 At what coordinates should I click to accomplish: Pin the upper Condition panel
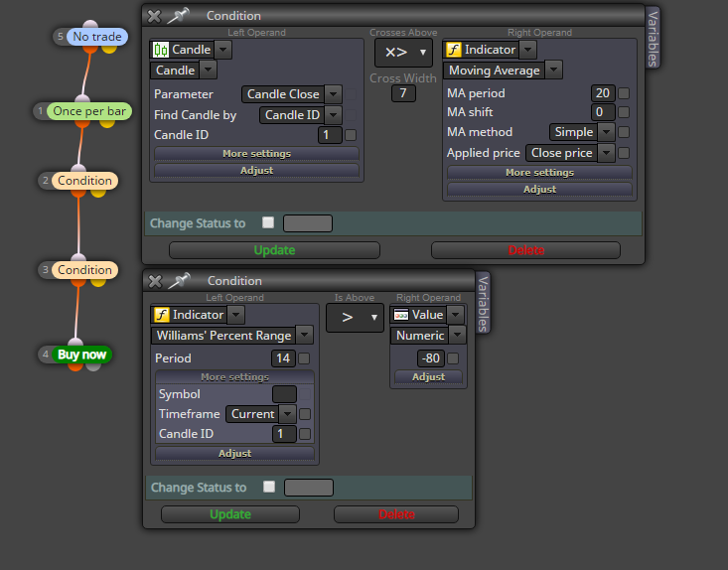click(x=179, y=16)
